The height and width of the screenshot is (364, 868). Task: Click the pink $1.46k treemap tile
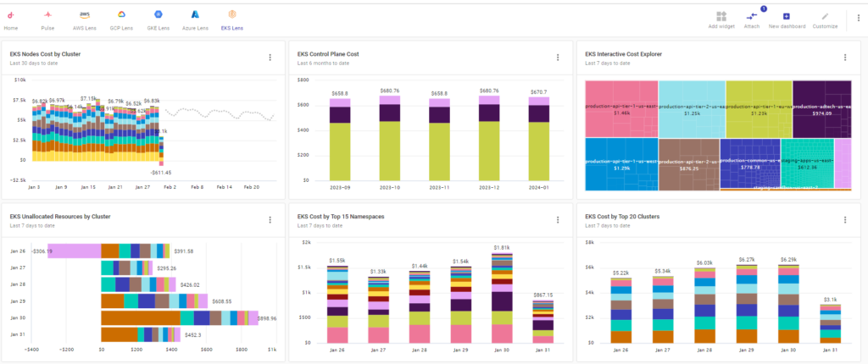[620, 108]
